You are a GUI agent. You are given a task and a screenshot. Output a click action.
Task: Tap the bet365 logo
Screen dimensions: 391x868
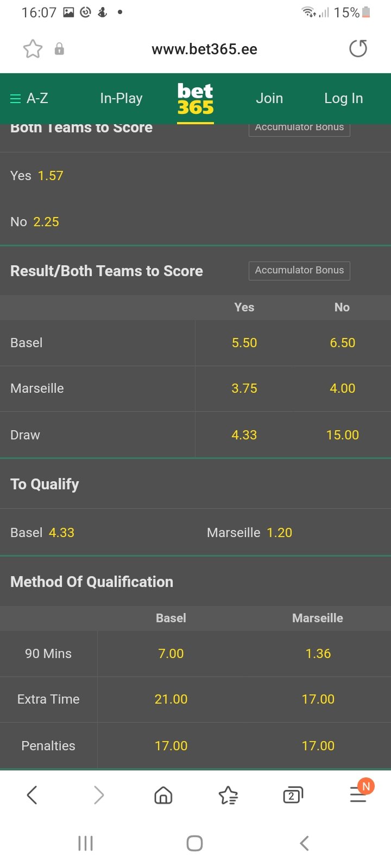[x=195, y=99]
